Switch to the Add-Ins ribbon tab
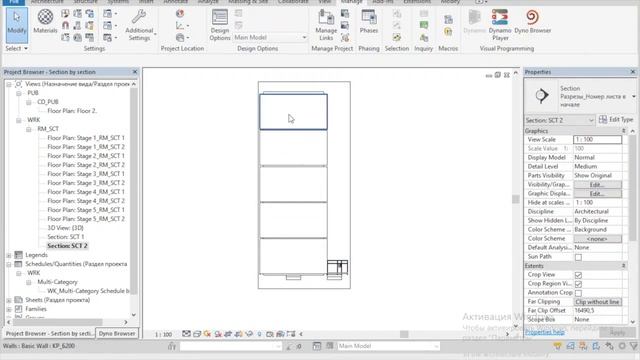 point(382,2)
